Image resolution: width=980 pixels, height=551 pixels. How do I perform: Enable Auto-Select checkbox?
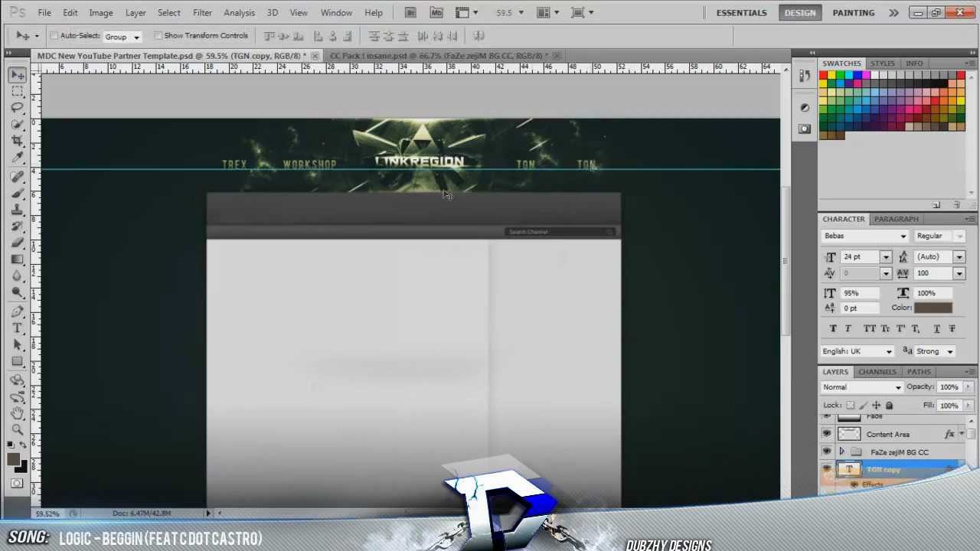pos(54,36)
